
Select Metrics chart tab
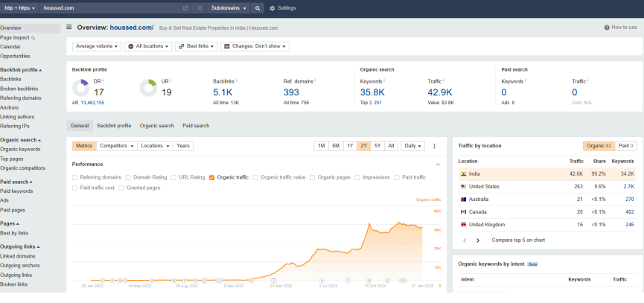pos(84,146)
